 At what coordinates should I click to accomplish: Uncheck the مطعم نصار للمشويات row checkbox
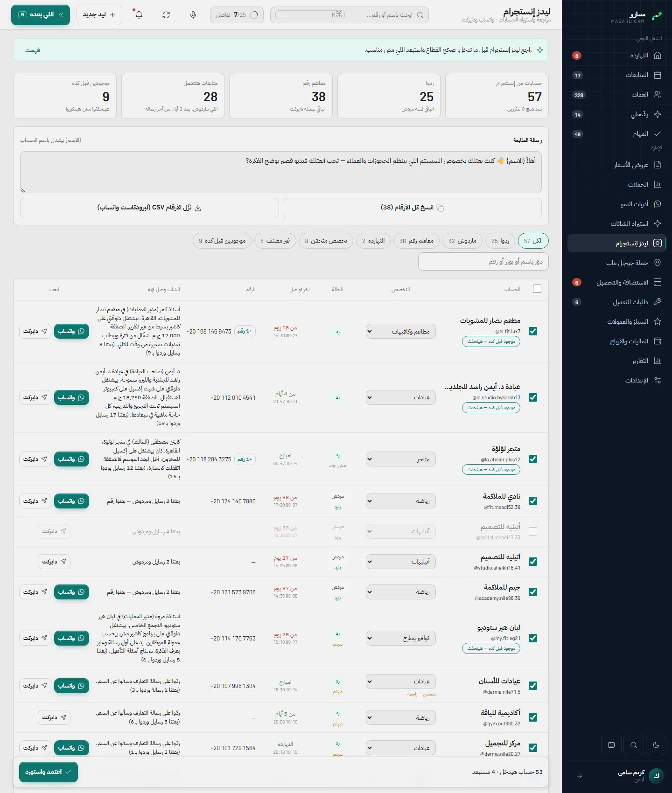533,331
